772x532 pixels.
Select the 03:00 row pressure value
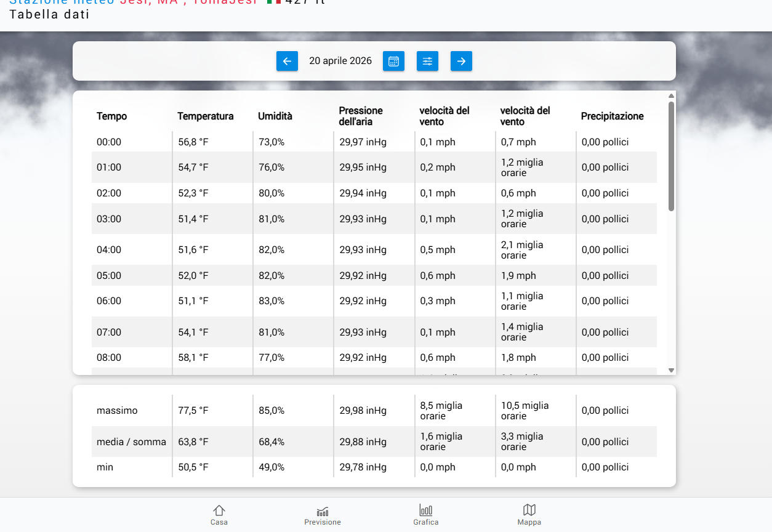tap(363, 219)
